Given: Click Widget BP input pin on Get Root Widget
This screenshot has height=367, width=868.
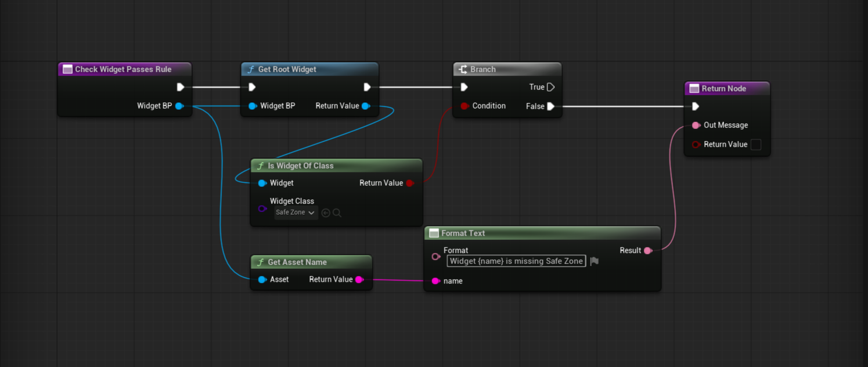Looking at the screenshot, I should click(253, 106).
